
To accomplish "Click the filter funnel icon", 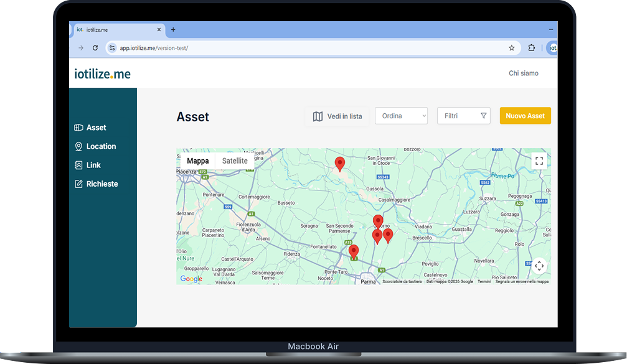I will coord(484,116).
